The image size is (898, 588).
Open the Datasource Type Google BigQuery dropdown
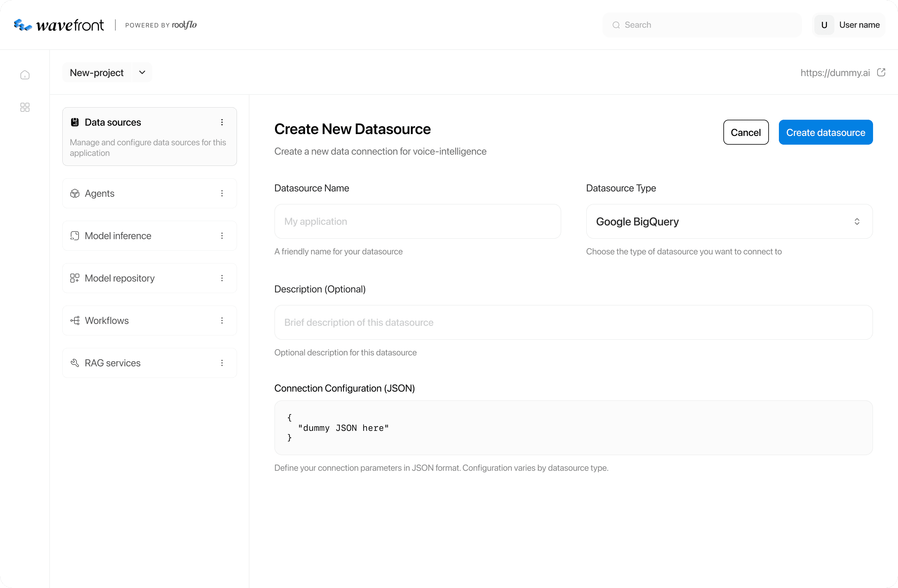tap(729, 221)
